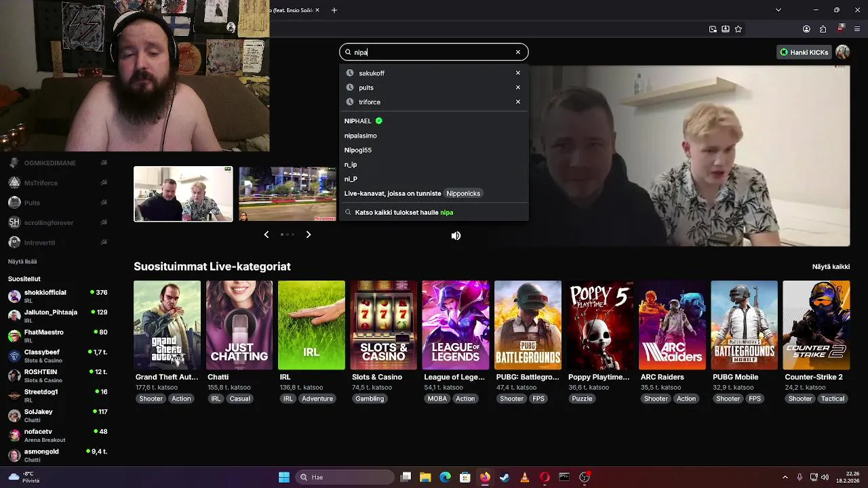The width and height of the screenshot is (868, 488).
Task: Go to next carousel slide
Action: pos(309,235)
